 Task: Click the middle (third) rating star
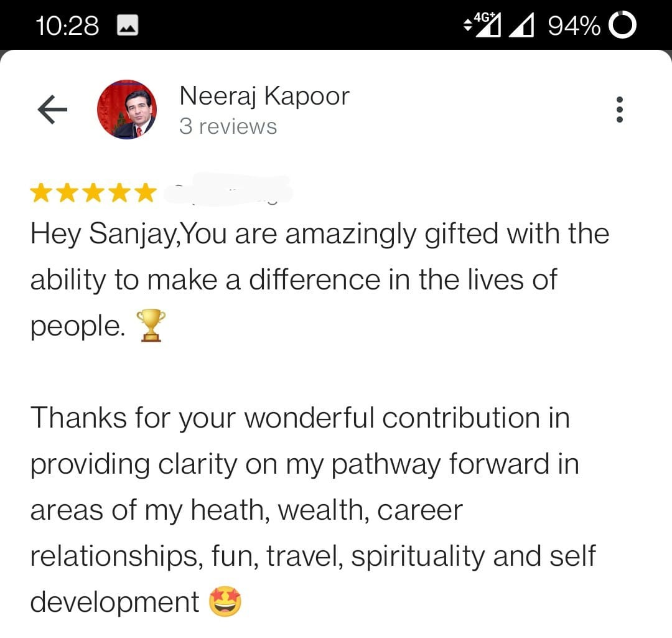(x=93, y=193)
